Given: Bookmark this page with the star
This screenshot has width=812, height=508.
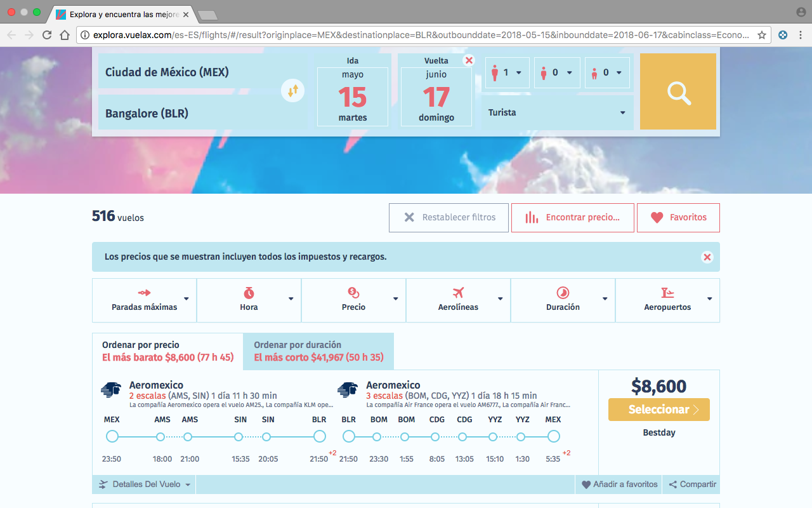Looking at the screenshot, I should [761, 36].
